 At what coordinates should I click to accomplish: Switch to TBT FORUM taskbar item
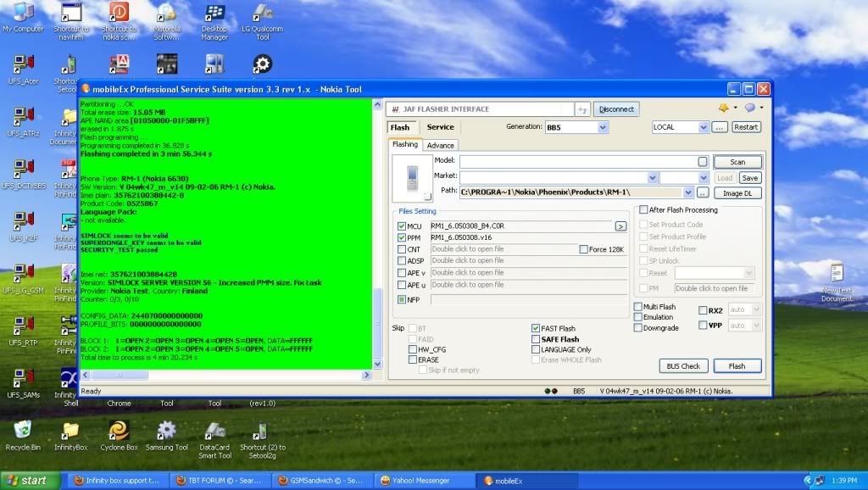223,481
